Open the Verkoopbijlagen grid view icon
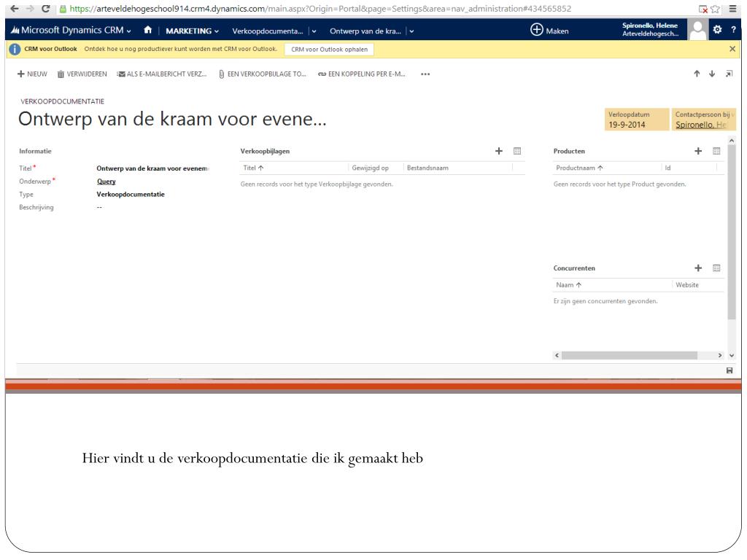The width and height of the screenshot is (747, 560). (517, 151)
